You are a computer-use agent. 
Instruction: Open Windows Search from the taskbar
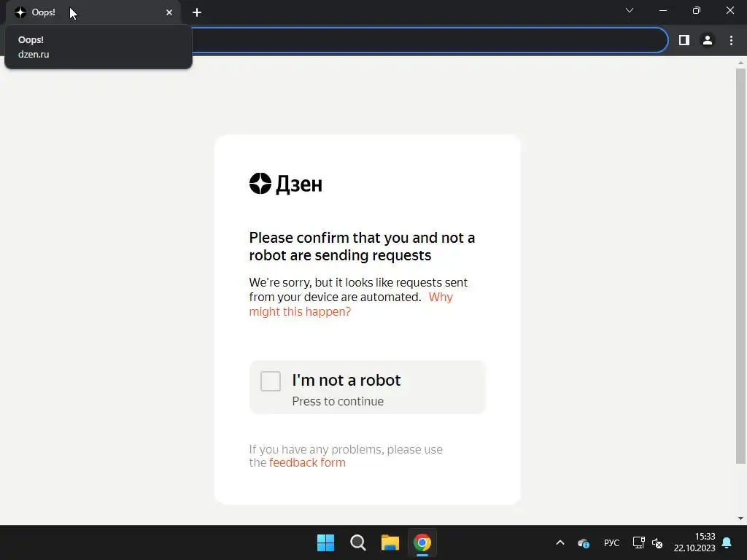click(357, 542)
